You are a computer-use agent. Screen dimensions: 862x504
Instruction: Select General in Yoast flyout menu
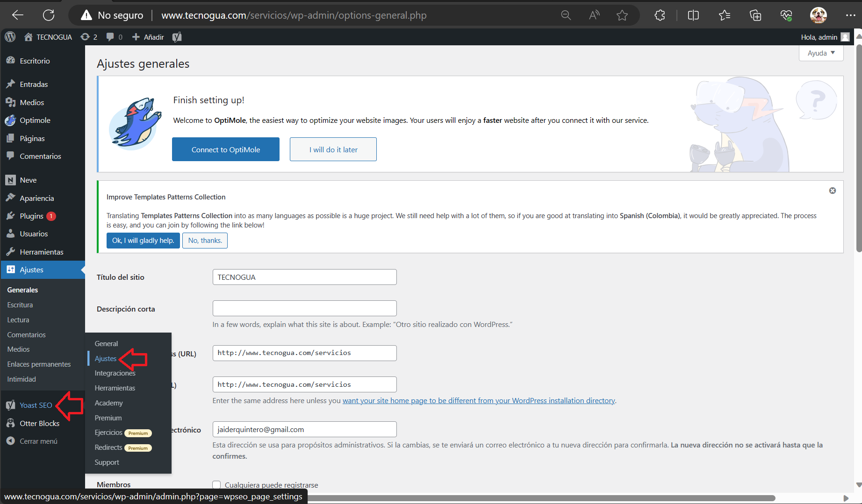106,343
